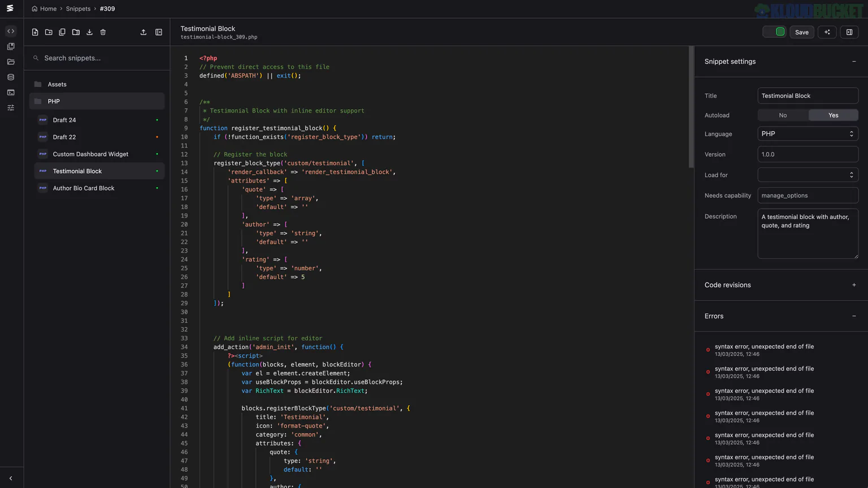The image size is (868, 488).
Task: Open the Language dropdown showing PHP
Action: click(808, 133)
